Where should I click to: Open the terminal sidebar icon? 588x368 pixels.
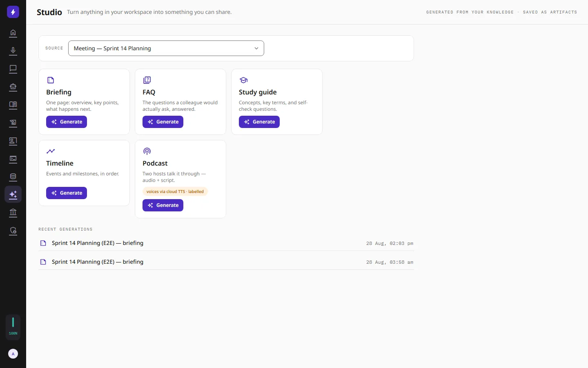tap(13, 159)
